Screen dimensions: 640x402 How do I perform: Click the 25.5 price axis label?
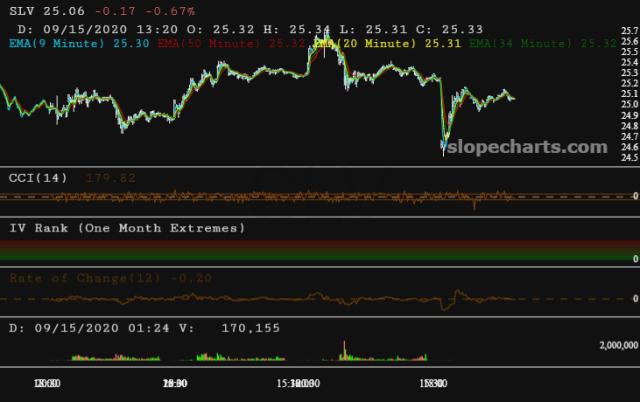[629, 52]
